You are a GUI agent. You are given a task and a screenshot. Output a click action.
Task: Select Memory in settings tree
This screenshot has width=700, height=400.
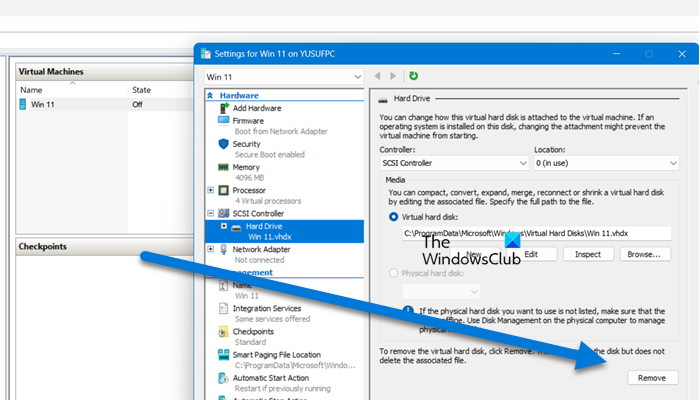pyautogui.click(x=246, y=167)
